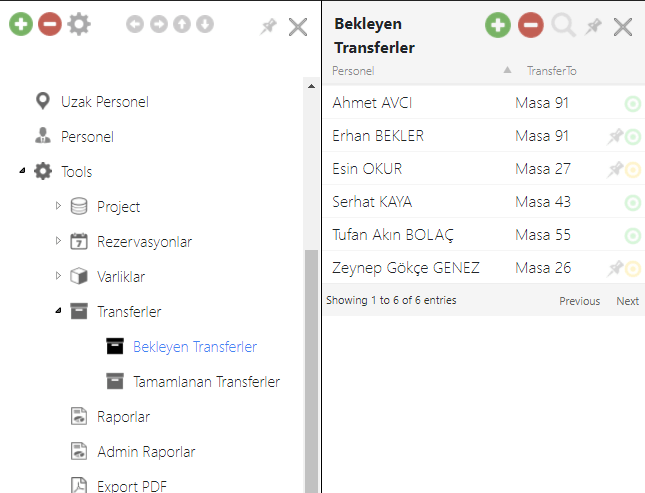This screenshot has width=645, height=493.
Task: Toggle pin on Zeynep Gökçe GENEZ row
Action: [x=615, y=268]
